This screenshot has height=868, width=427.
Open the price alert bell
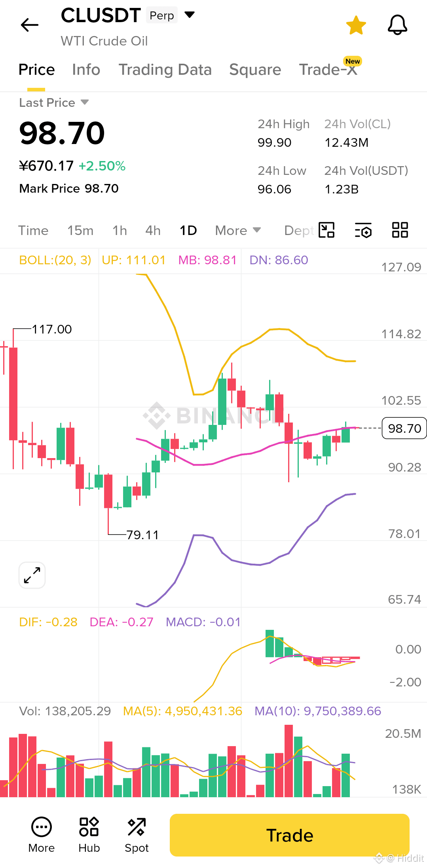pyautogui.click(x=397, y=25)
